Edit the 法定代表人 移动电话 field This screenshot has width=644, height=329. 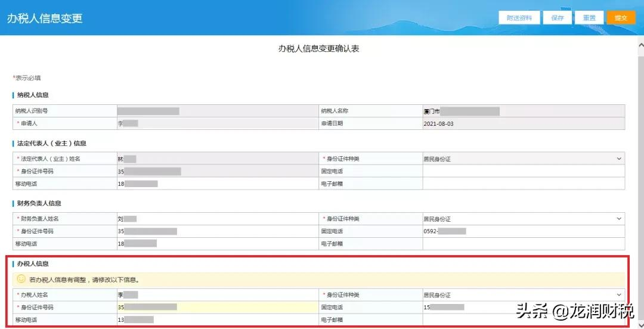point(218,184)
